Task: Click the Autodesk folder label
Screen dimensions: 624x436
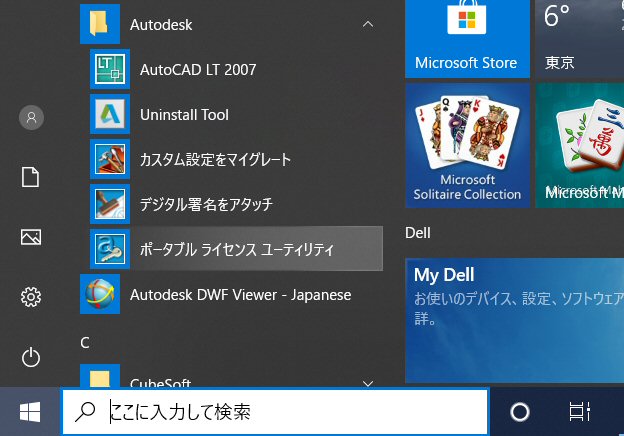Action: tap(161, 25)
